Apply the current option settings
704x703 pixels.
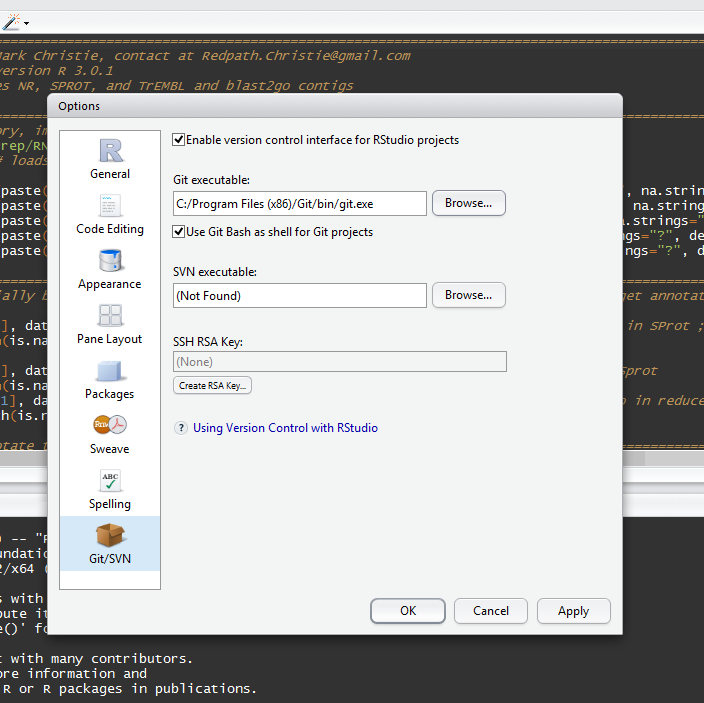point(573,611)
